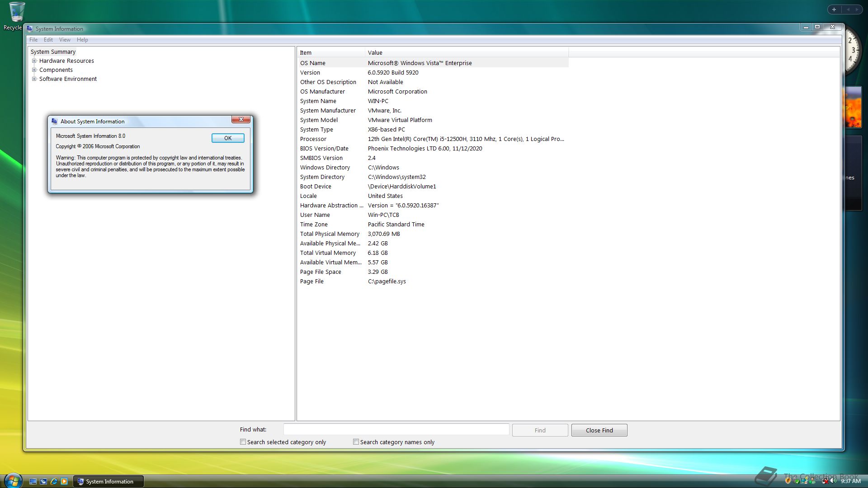Image resolution: width=868 pixels, height=488 pixels.
Task: Click the 12th Gen Intel processor value
Action: point(466,139)
